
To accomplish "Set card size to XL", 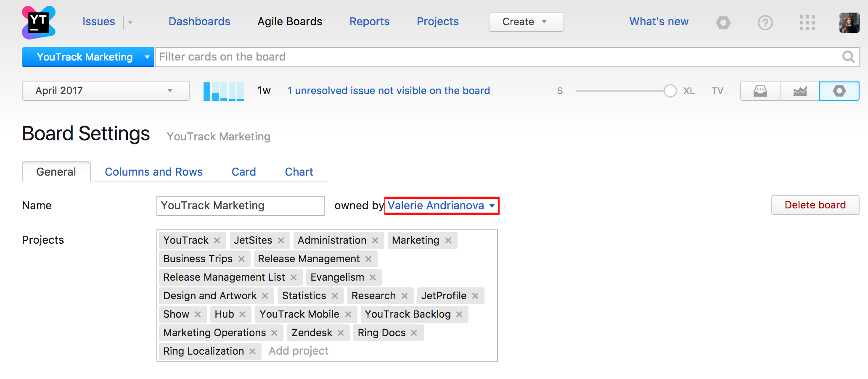I will [x=689, y=91].
